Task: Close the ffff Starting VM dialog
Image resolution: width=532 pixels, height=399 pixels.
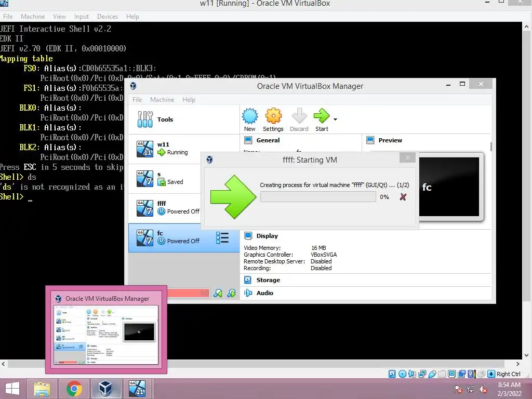Action: (x=407, y=158)
